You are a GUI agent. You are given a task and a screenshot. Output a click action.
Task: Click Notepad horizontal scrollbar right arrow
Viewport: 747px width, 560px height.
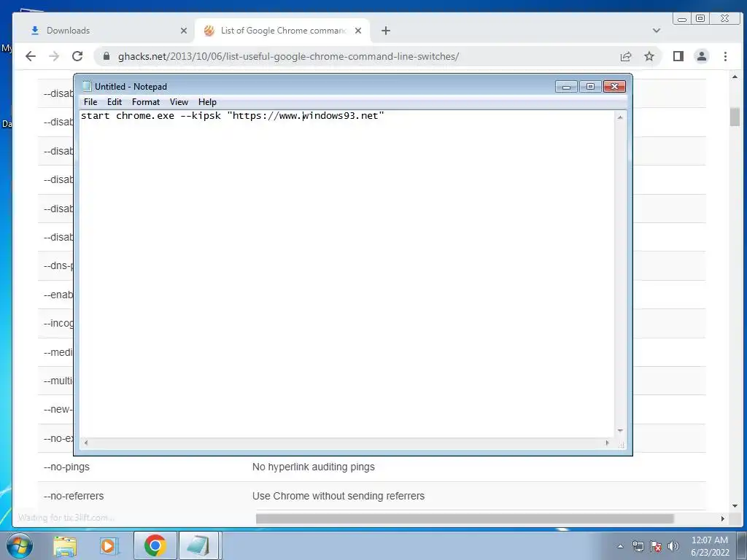click(607, 443)
